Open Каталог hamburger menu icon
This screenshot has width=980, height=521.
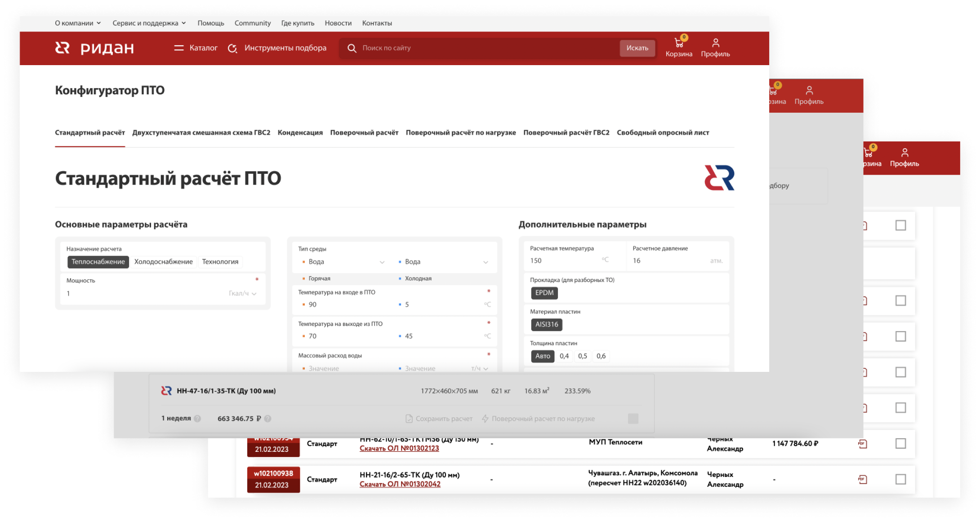pos(179,48)
